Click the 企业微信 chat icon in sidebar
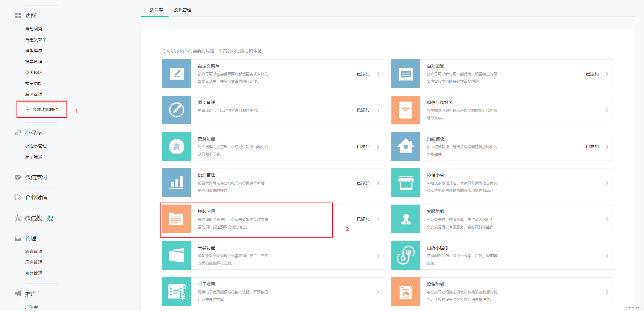The image size is (644, 311). (18, 198)
